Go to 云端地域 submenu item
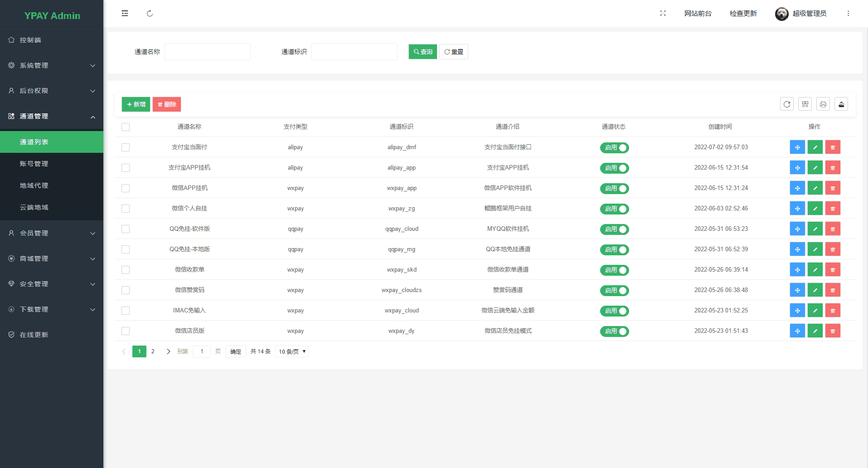The image size is (868, 468). [x=34, y=207]
